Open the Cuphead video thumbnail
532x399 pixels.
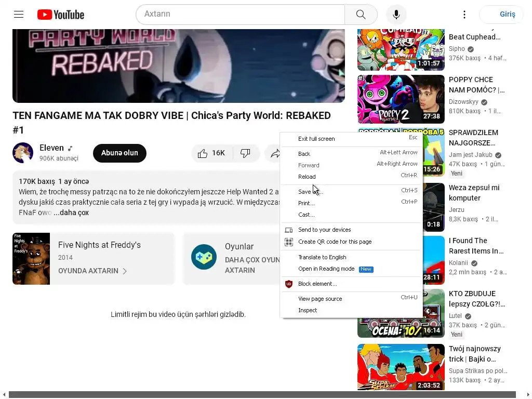coord(401,49)
